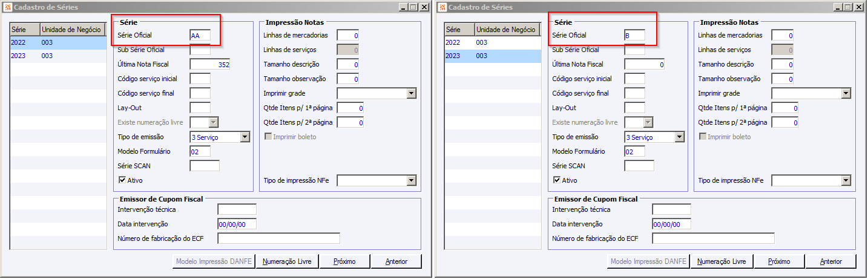The width and height of the screenshot is (868, 279).
Task: Select the 2023 series row in the left window's list
Action: coord(58,56)
